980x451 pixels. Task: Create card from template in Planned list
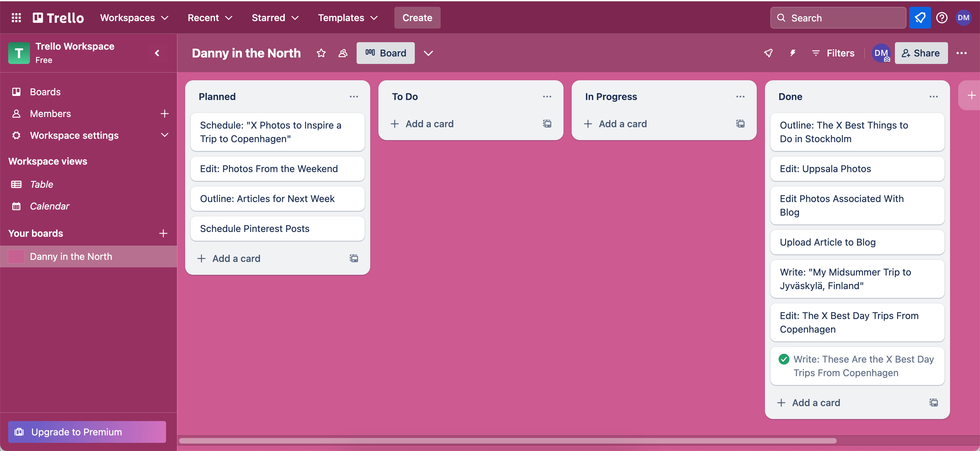[354, 258]
